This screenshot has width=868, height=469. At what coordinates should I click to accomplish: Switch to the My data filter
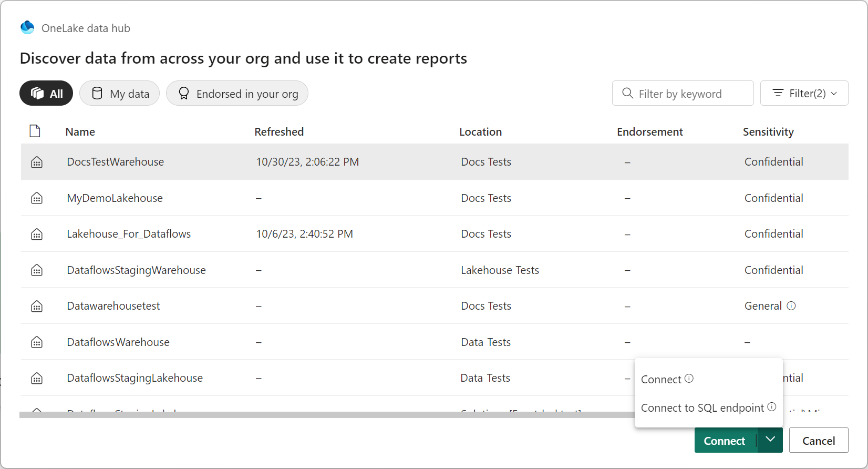[120, 94]
